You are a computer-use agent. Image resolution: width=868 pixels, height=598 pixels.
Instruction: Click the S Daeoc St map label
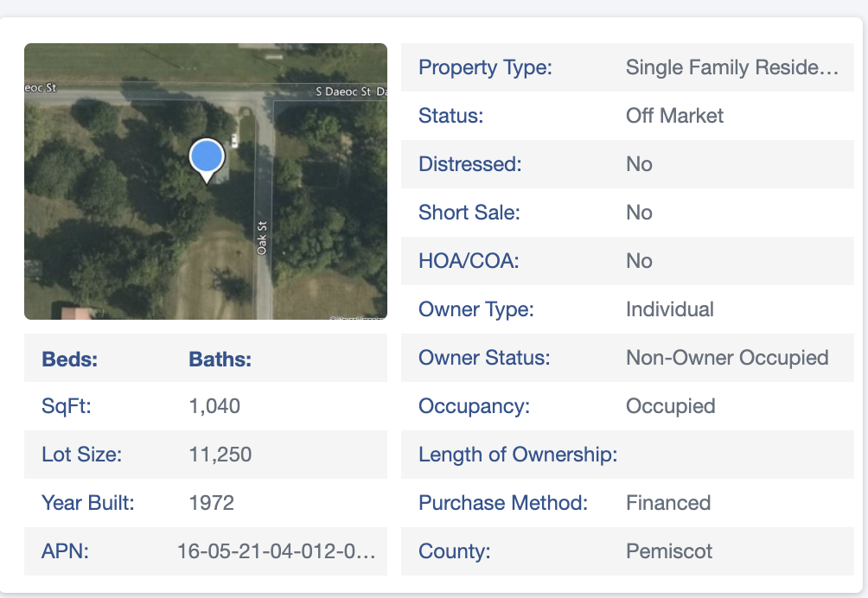[x=343, y=92]
